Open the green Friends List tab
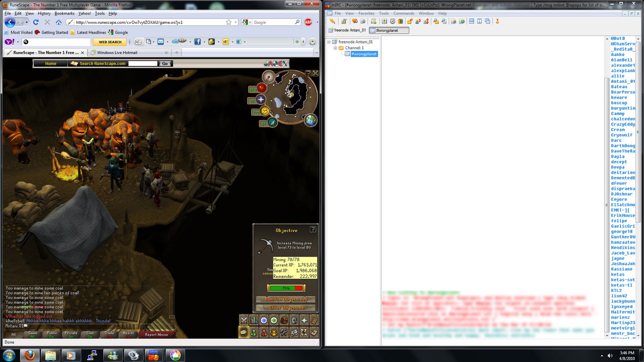The height and width of the screenshot is (362, 644). click(x=254, y=332)
